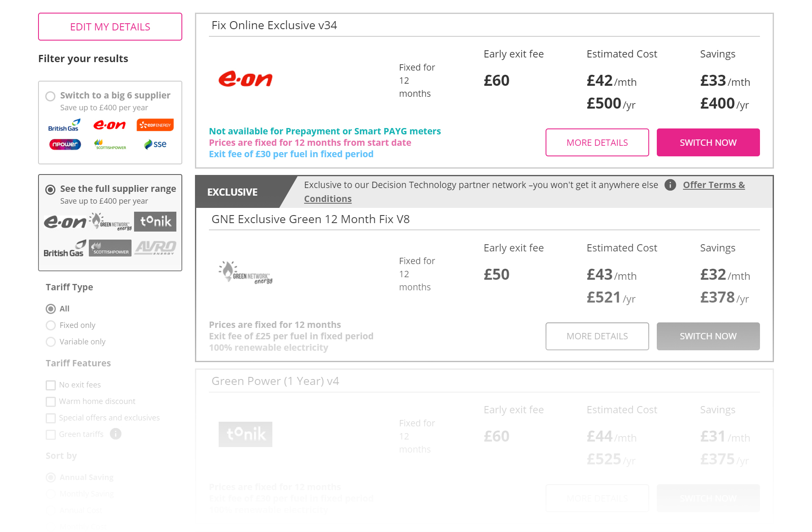
Task: Open the Offer Terms & Conditions link
Action: (x=713, y=185)
